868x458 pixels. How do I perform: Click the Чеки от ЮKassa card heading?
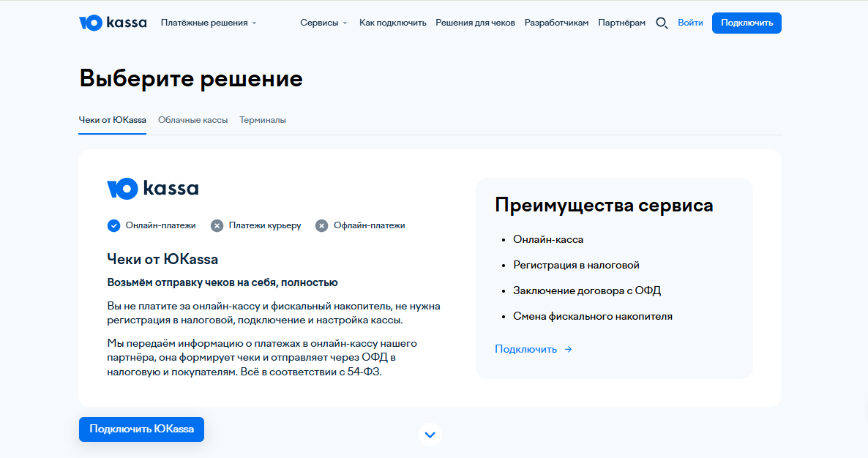click(x=162, y=260)
